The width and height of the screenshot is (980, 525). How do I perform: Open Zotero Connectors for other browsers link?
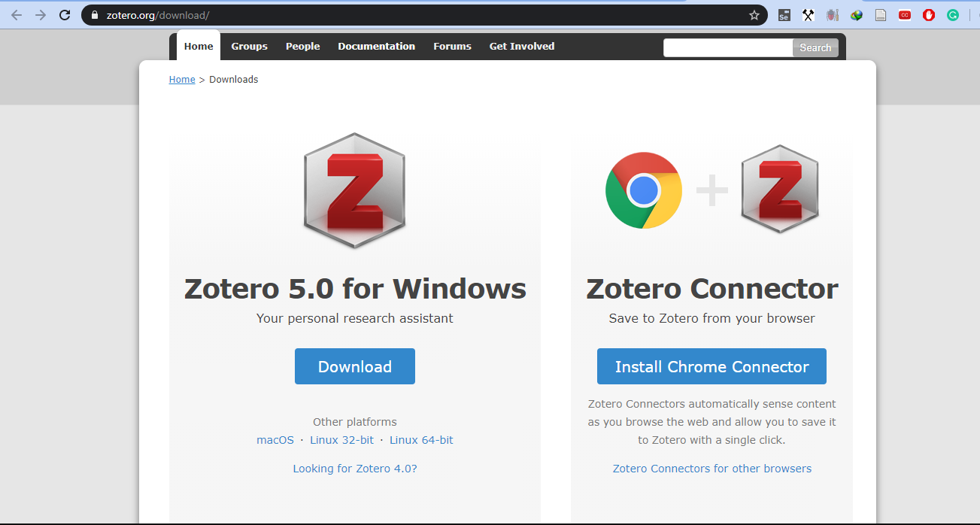click(x=712, y=469)
